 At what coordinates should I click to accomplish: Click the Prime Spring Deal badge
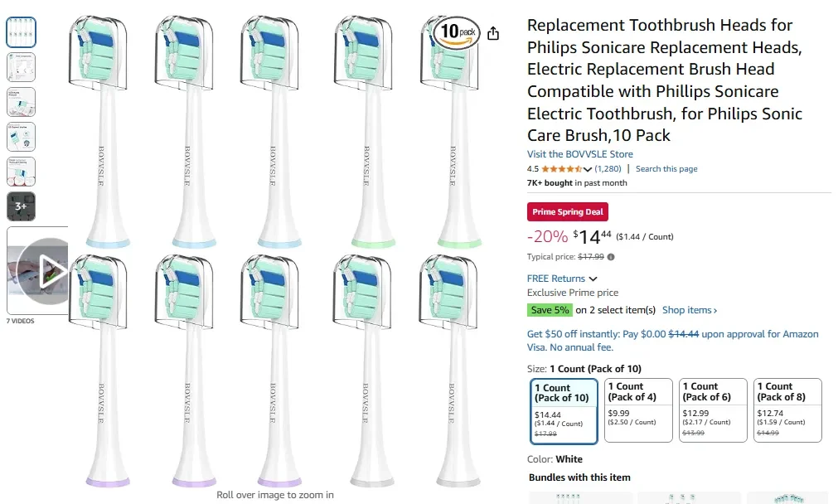(x=567, y=211)
